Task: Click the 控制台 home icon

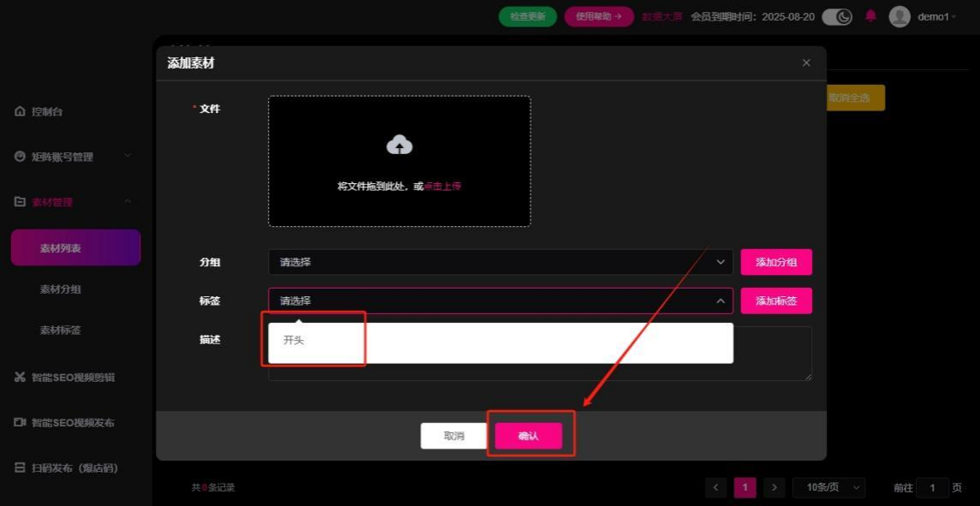Action: click(x=20, y=112)
